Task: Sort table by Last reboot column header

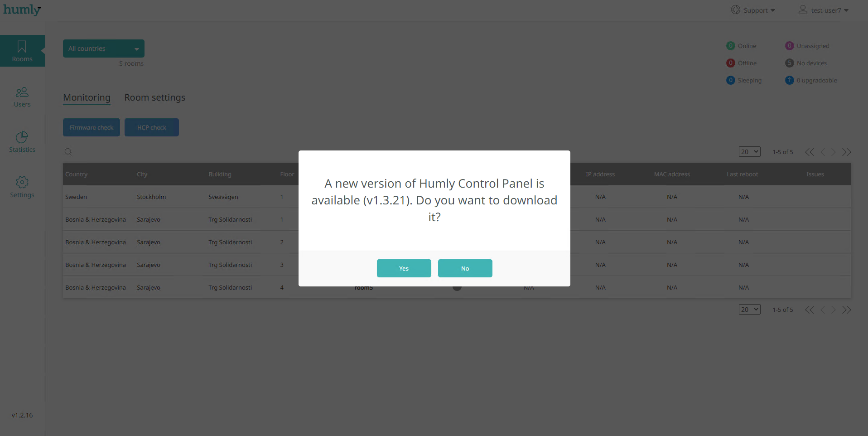Action: pos(743,174)
